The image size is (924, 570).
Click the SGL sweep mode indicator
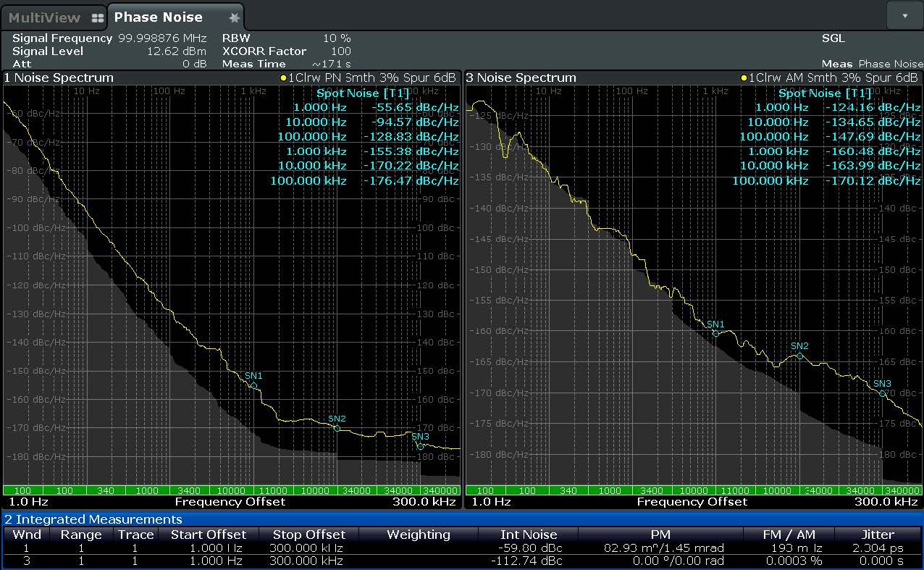coord(833,38)
